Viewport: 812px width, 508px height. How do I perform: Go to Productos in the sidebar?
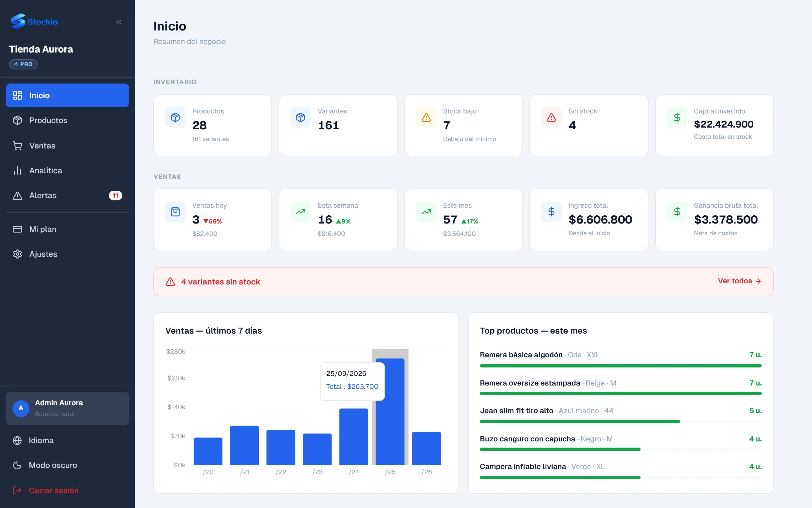point(67,120)
